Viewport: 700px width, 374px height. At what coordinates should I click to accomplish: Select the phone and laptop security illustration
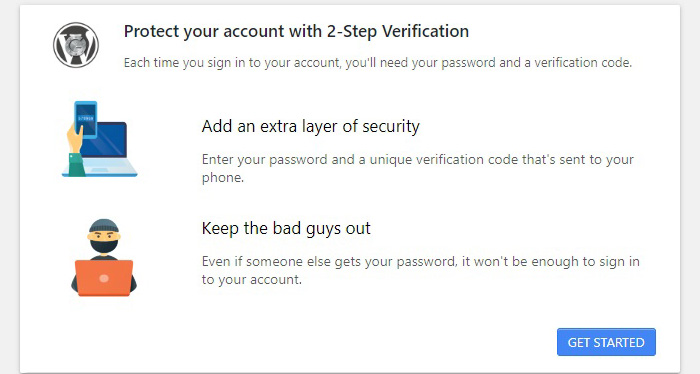pos(99,139)
